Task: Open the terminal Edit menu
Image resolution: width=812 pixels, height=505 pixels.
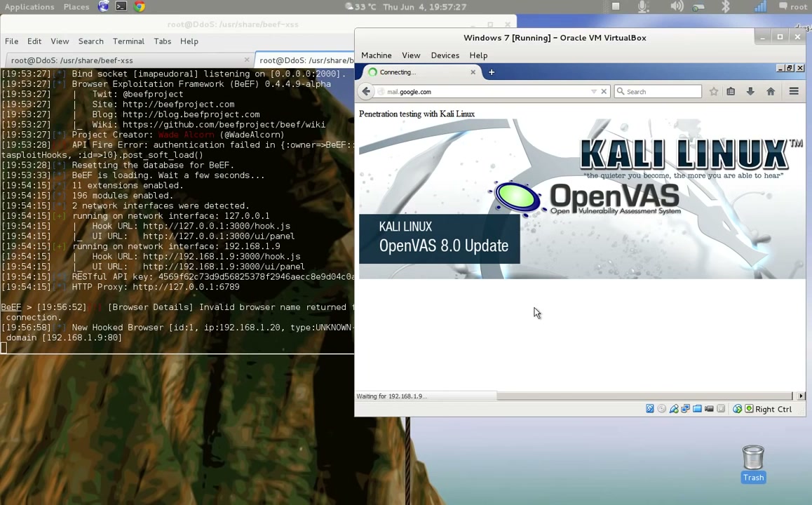Action: pyautogui.click(x=34, y=41)
